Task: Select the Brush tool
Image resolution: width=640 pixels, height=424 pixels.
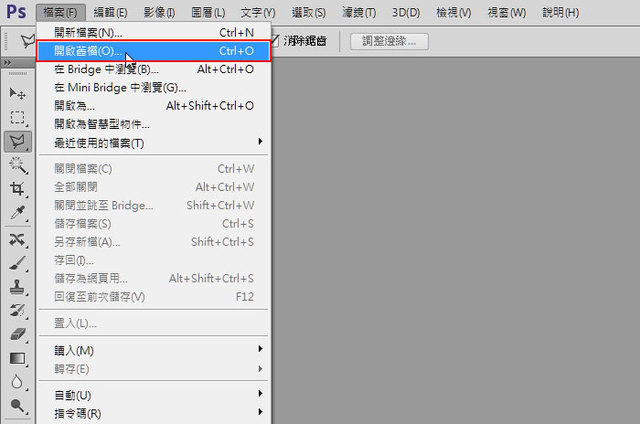Action: click(x=17, y=263)
